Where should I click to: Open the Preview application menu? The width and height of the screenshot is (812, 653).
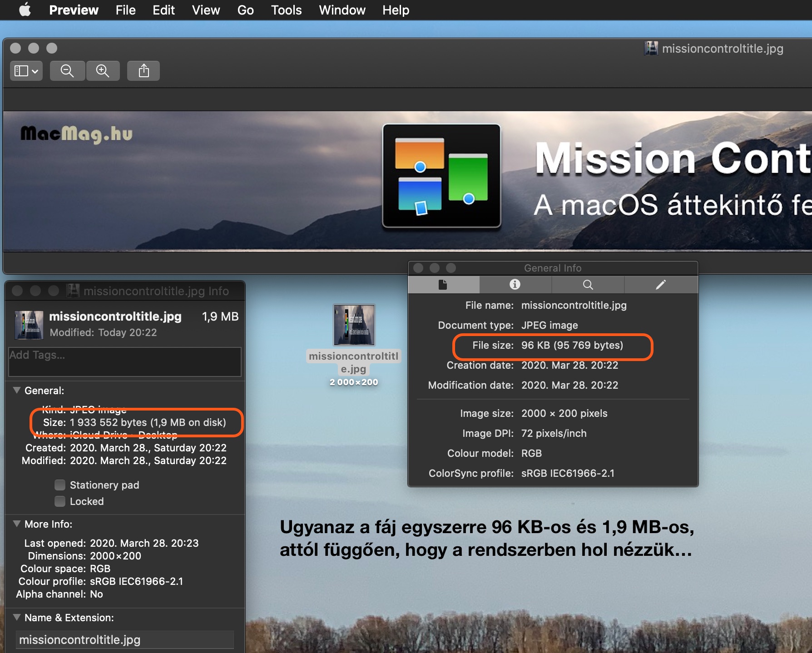(74, 10)
